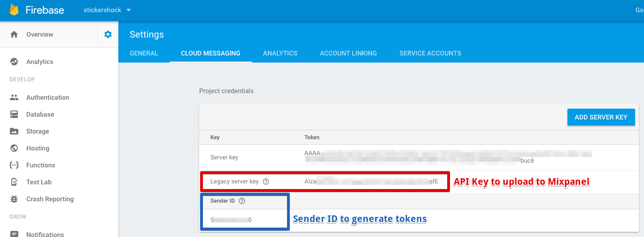
Task: Click help icon next to Legacy server key
Action: pos(266,182)
